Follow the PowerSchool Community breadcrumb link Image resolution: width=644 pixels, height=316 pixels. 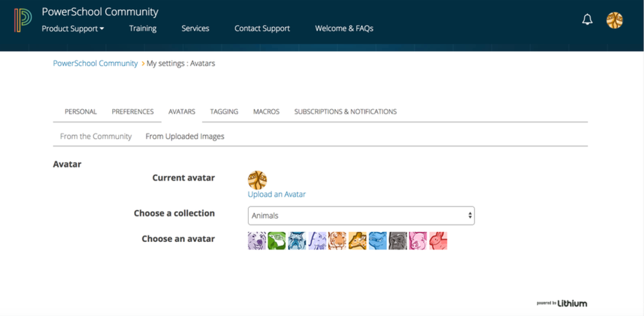click(x=95, y=63)
